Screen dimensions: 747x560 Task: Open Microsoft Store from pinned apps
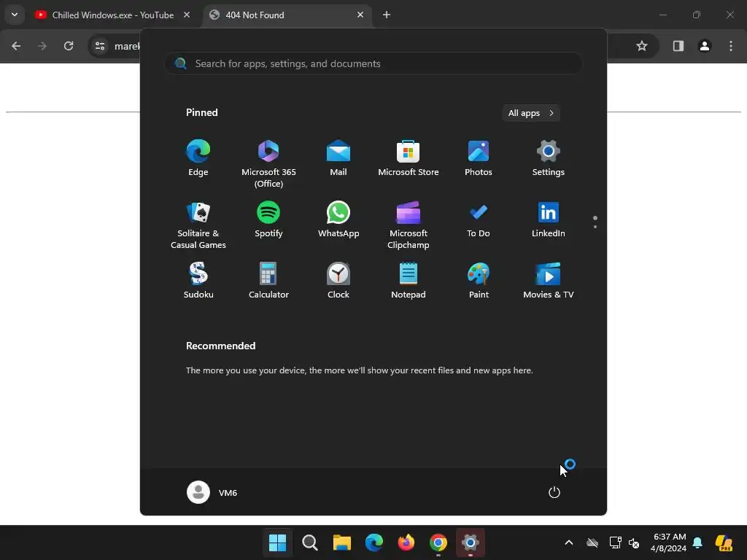(409, 158)
